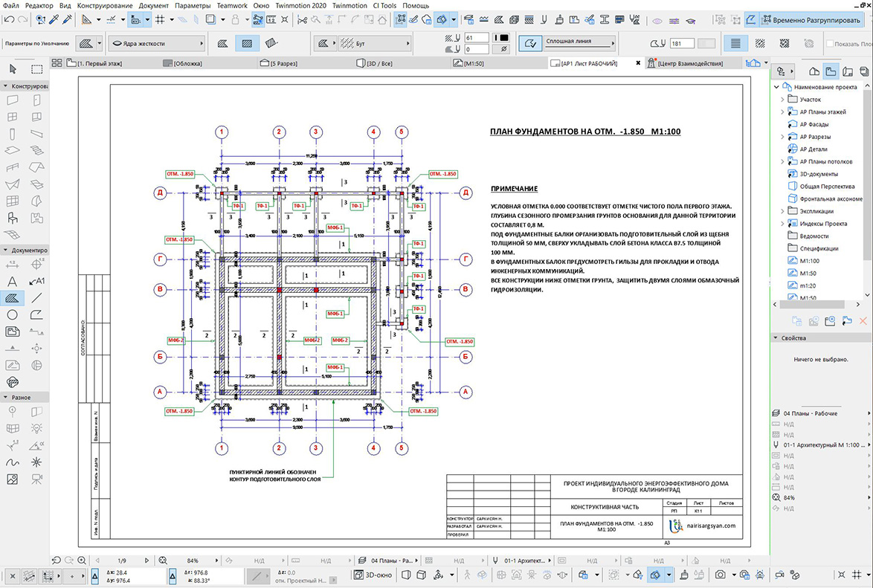Click the zoom in magnifier icon
873x588 pixels.
click(x=82, y=560)
